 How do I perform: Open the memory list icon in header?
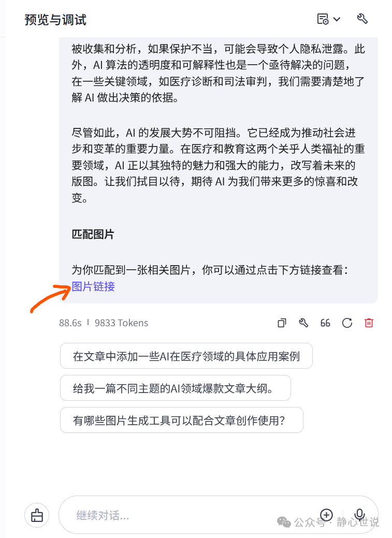point(323,19)
